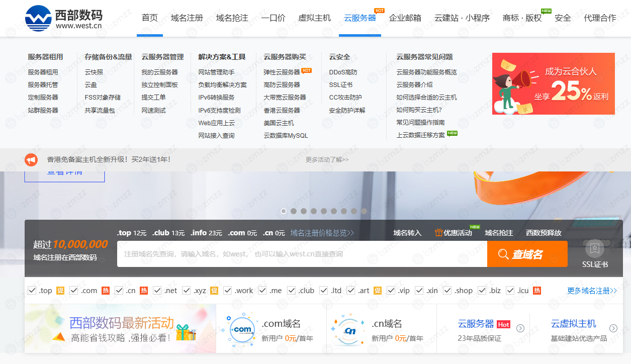Viewport: 631px width, 364px height.
Task: Open the 站群服务器 link
Action: tap(43, 110)
